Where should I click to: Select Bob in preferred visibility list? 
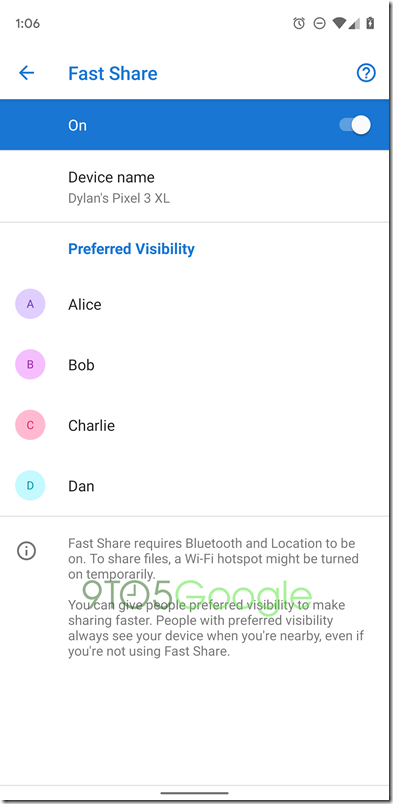(194, 365)
